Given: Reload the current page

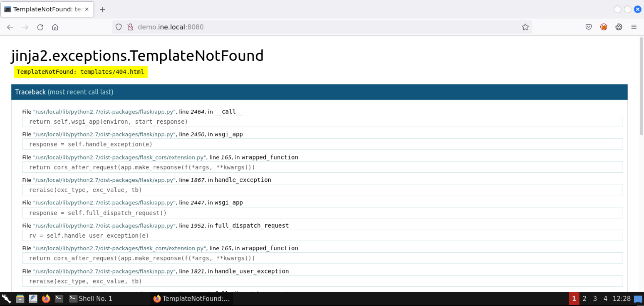Looking at the screenshot, I should coord(40,27).
